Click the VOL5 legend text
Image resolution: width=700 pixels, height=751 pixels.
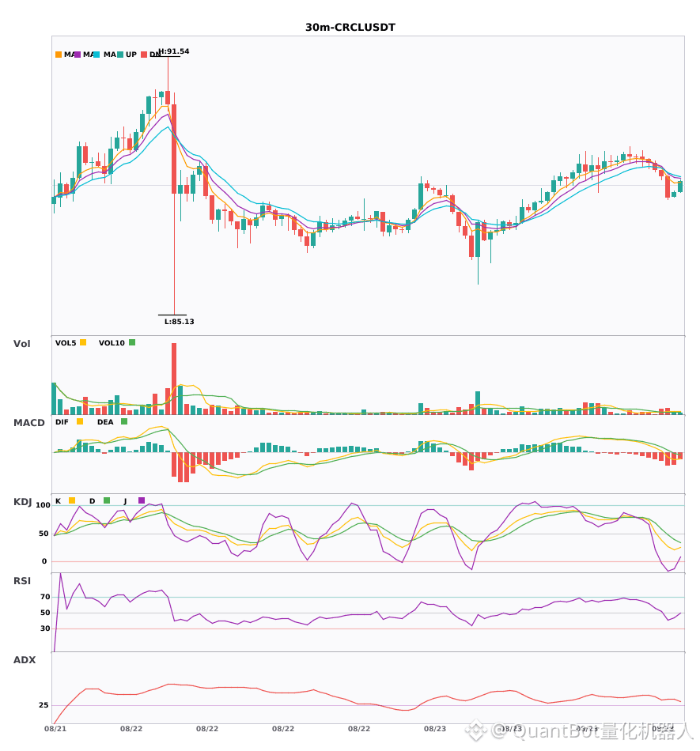point(66,343)
